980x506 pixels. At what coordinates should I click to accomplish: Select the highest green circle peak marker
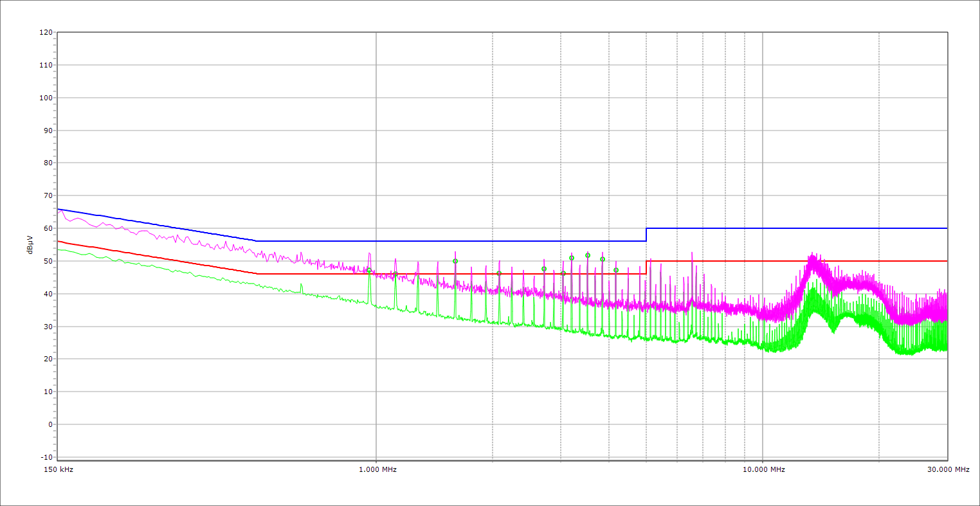pos(588,255)
